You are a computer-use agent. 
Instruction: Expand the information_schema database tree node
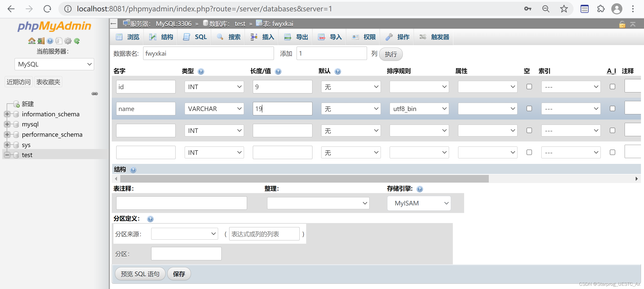pyautogui.click(x=7, y=114)
